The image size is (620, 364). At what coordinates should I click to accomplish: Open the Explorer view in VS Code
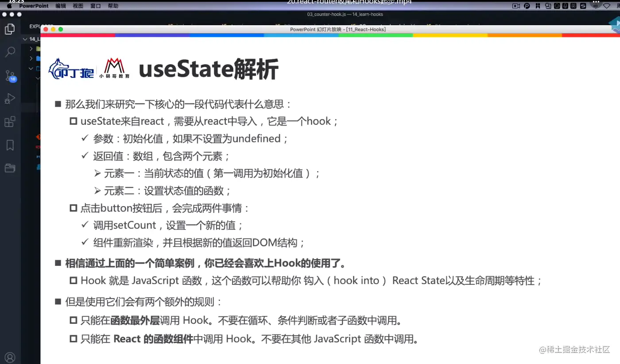[9, 29]
